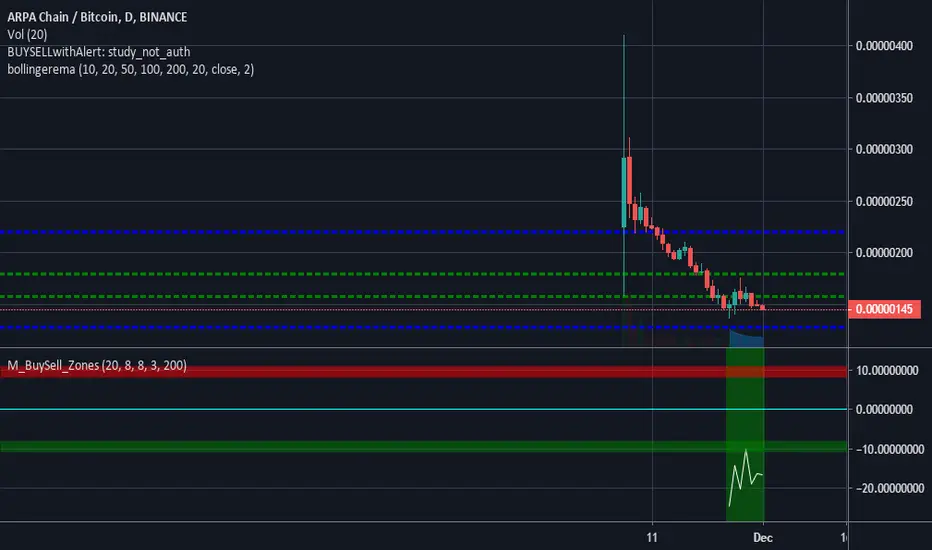Image resolution: width=932 pixels, height=550 pixels.
Task: Click the 0.00000000 oscillator axis label
Action: point(884,410)
